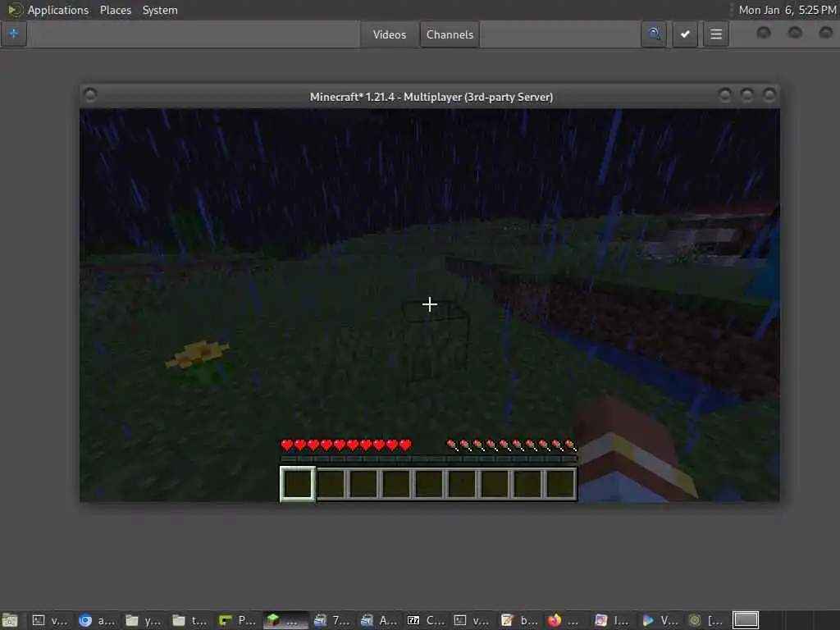Select the last hotbar slot
This screenshot has width=840, height=630.
[x=560, y=484]
